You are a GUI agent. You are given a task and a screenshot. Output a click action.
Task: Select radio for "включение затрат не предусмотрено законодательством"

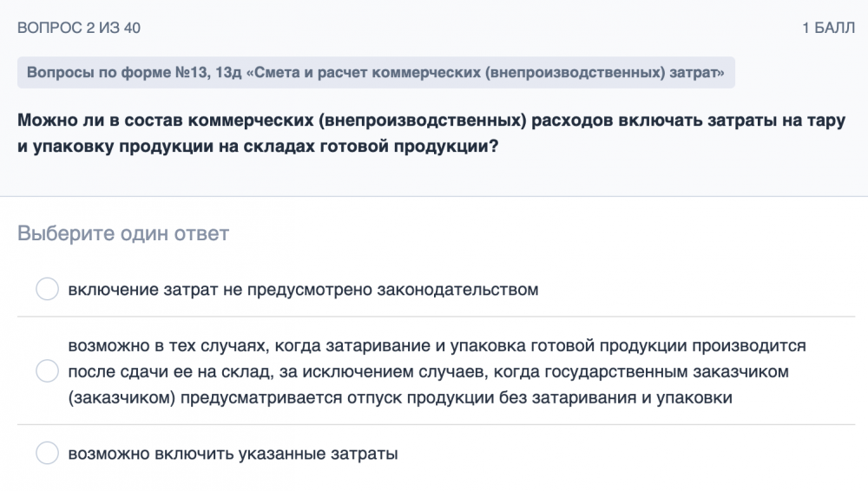coord(47,290)
